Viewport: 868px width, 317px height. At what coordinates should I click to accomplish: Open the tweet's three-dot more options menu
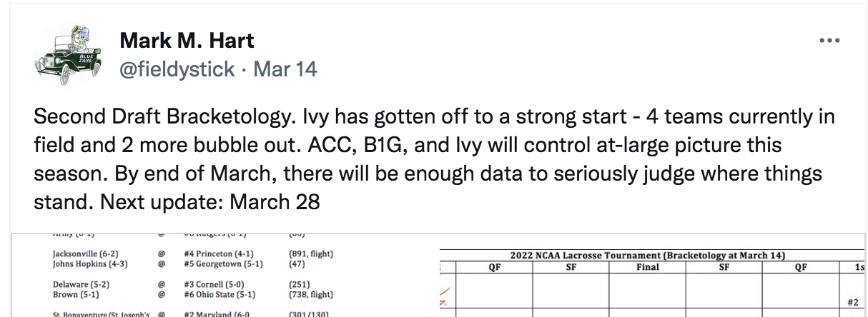(829, 41)
